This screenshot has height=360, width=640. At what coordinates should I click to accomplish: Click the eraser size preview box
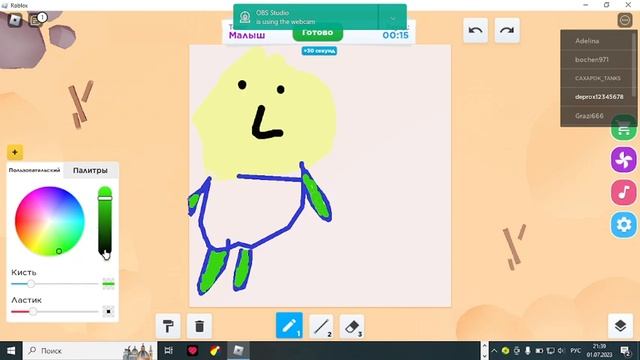(x=108, y=311)
